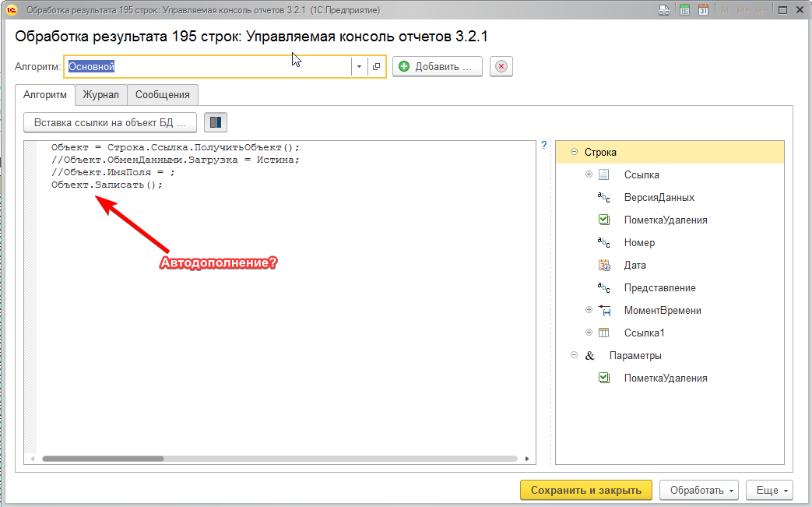Click the document icon next to Ссылка
This screenshot has width=812, height=507.
tap(604, 174)
